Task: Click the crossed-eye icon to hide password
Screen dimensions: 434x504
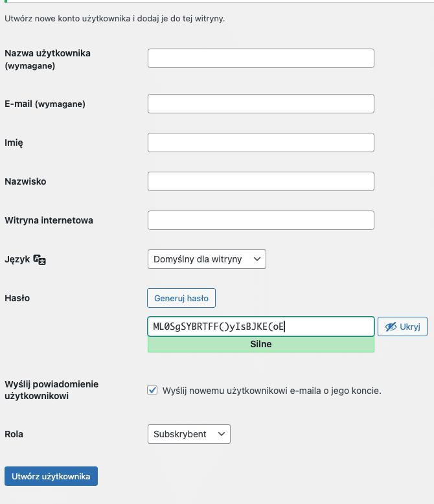Action: coord(390,327)
